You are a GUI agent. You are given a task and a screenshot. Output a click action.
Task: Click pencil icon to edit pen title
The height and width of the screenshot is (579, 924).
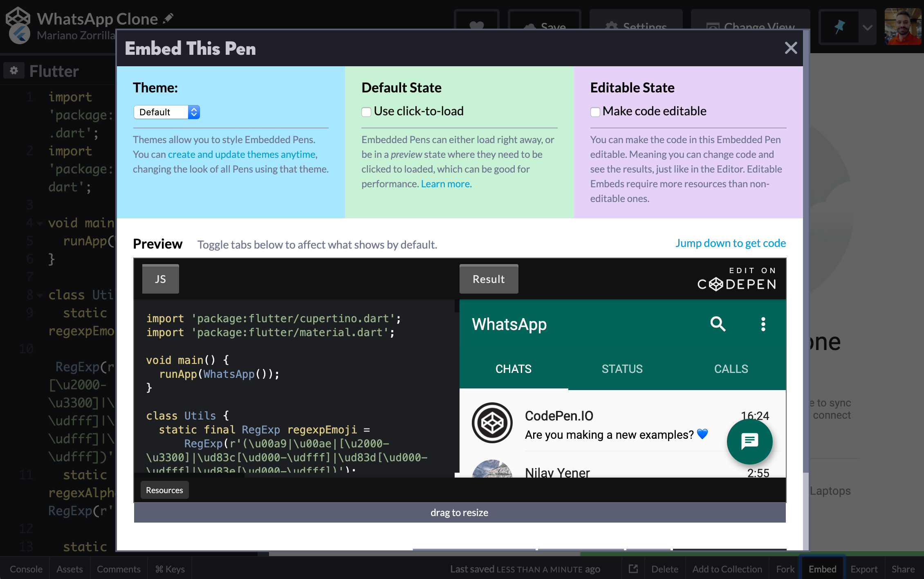pyautogui.click(x=168, y=18)
